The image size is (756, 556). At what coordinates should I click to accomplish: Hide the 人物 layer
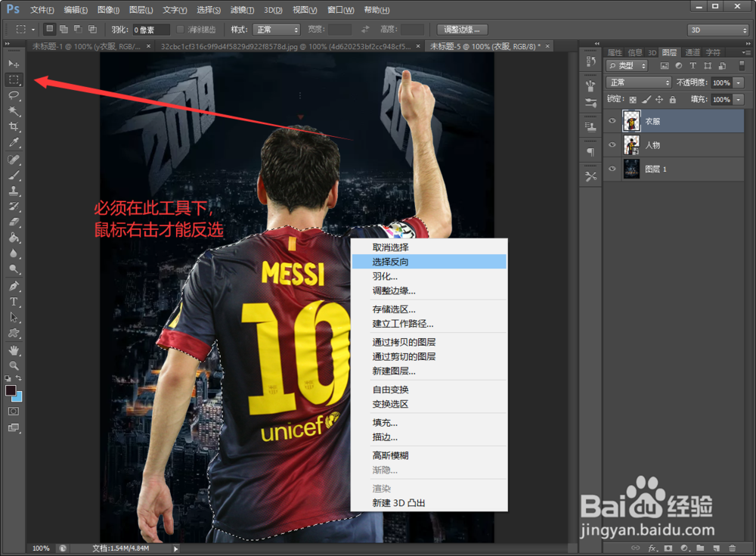click(612, 144)
